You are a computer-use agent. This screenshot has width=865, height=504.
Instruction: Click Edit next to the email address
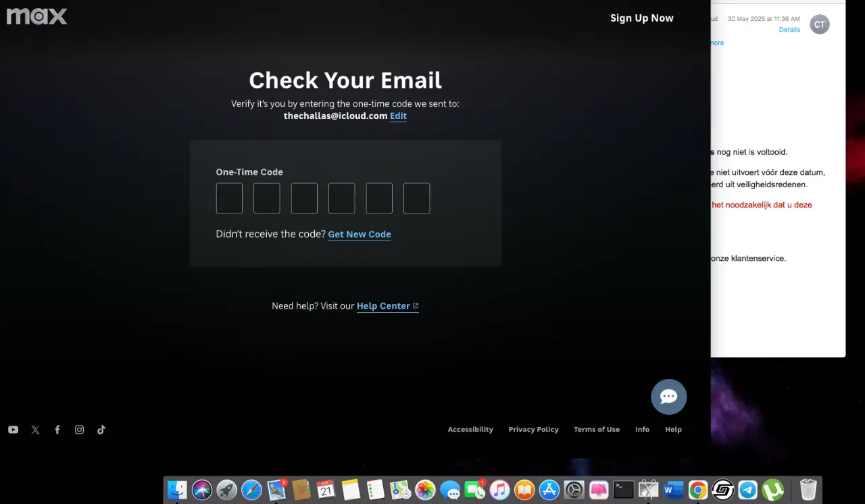pos(398,116)
